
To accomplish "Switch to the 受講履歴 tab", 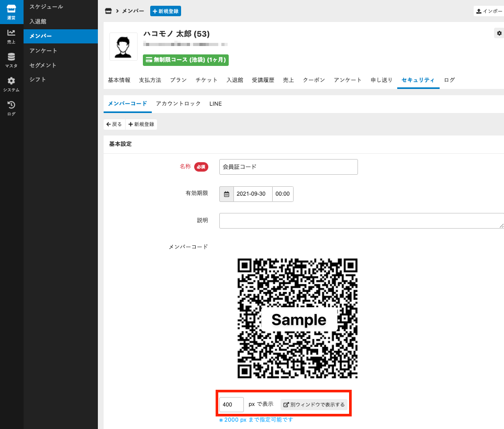I will point(263,80).
